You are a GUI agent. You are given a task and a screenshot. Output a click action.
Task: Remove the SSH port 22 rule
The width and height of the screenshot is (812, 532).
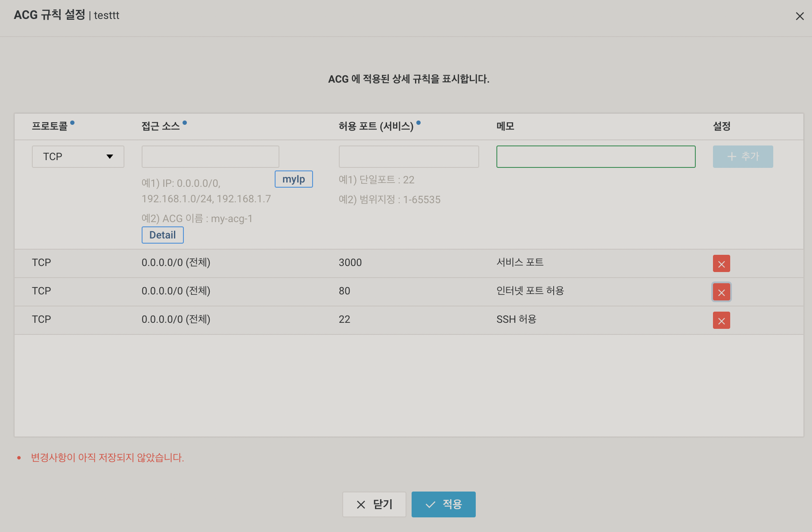pos(721,320)
